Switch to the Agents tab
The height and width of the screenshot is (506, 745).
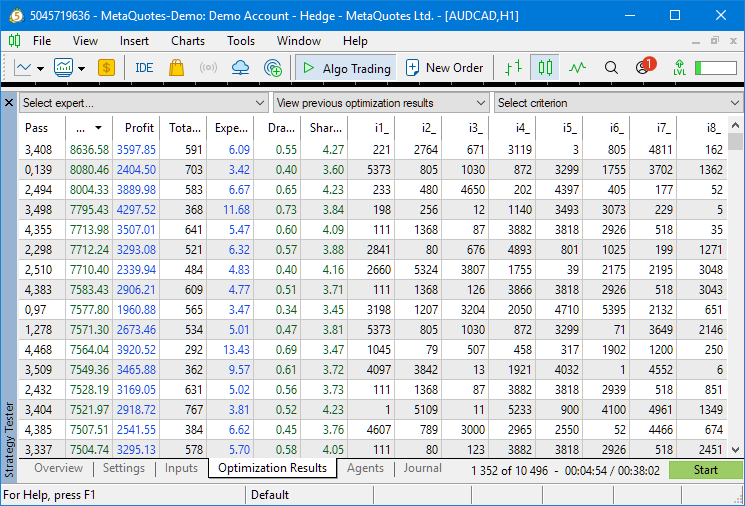(x=365, y=468)
